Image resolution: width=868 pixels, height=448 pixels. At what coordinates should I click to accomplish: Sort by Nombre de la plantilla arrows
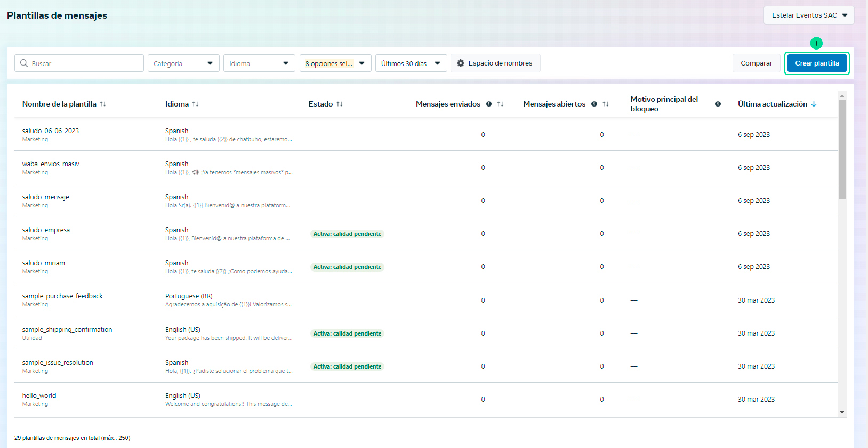coord(103,104)
